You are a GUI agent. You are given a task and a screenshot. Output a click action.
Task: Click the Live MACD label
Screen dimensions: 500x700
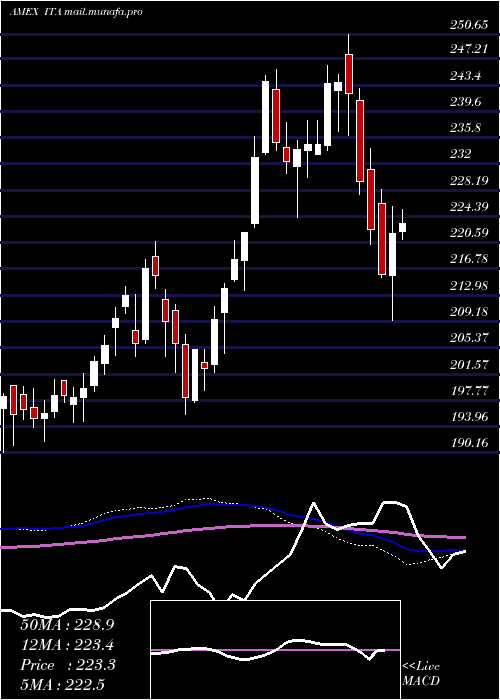(x=421, y=674)
